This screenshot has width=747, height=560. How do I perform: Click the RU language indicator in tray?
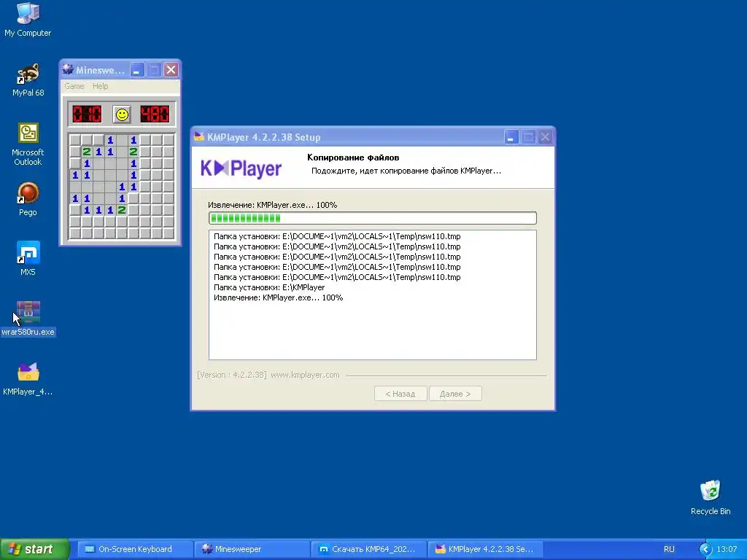(x=669, y=549)
